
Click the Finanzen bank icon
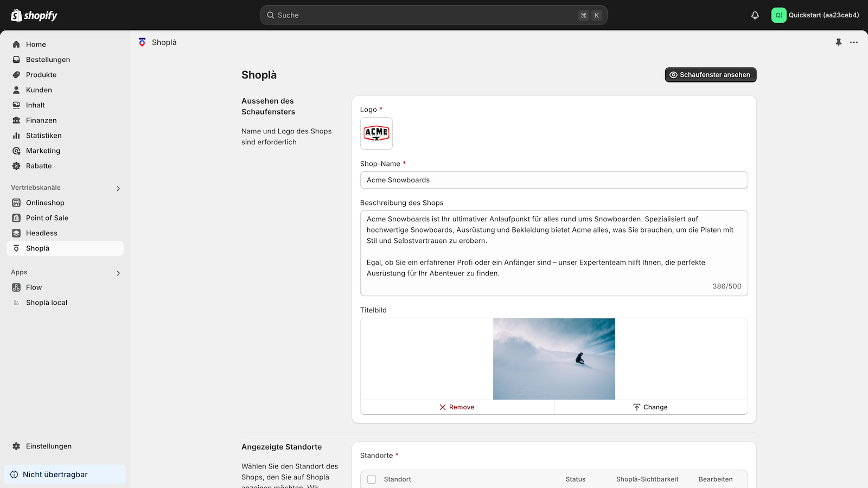(x=16, y=120)
